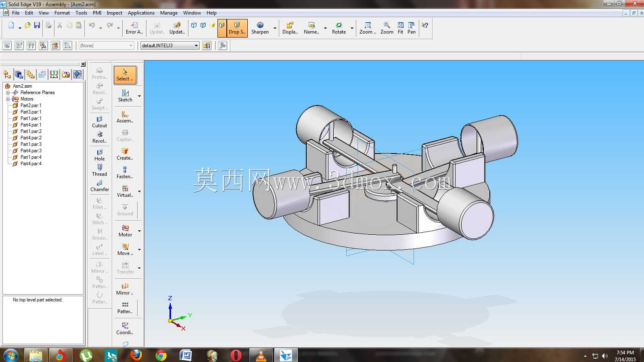Open Google Chrome from the taskbar
Screen dimensions: 644x362
tap(161, 356)
